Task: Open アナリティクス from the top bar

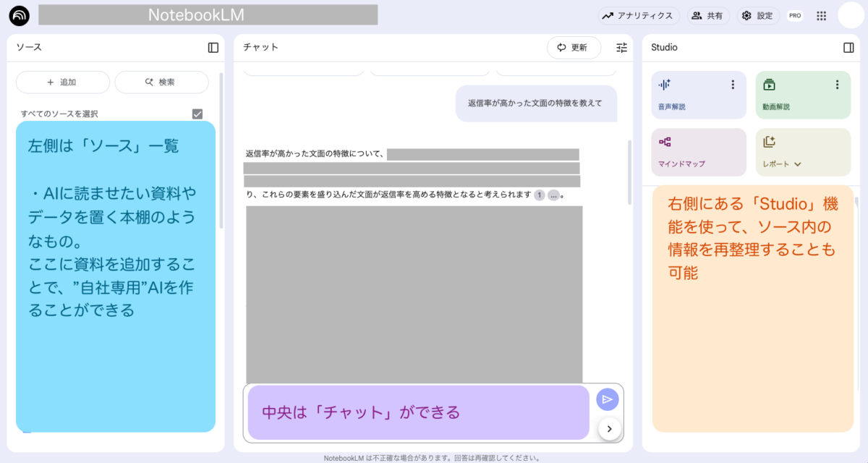Action: tap(637, 15)
